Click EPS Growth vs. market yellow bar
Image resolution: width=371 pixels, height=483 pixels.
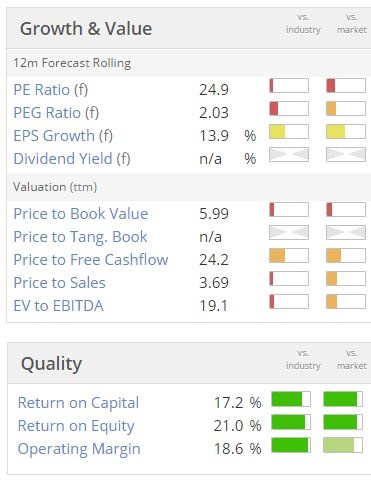click(346, 132)
